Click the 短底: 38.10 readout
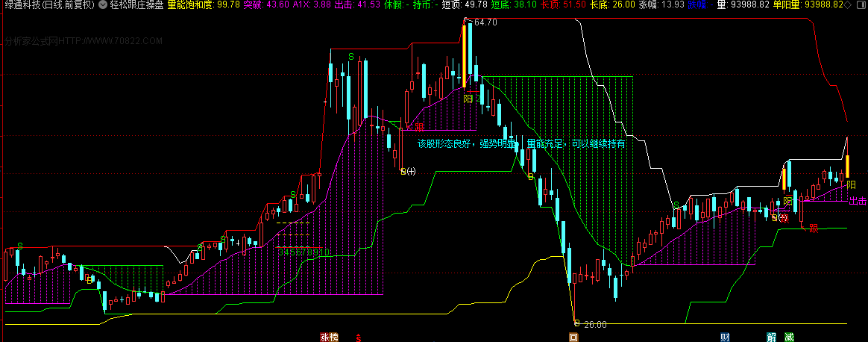Viewport: 868px width, 342px height. coord(515,5)
